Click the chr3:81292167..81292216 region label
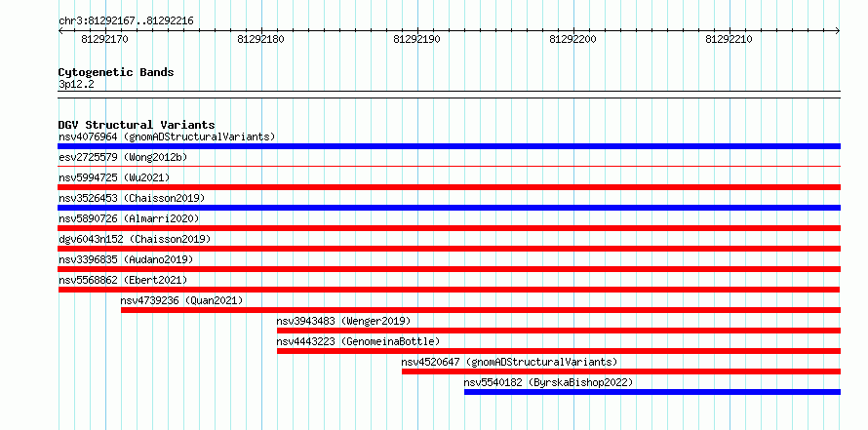Image resolution: width=868 pixels, height=430 pixels. (x=126, y=21)
